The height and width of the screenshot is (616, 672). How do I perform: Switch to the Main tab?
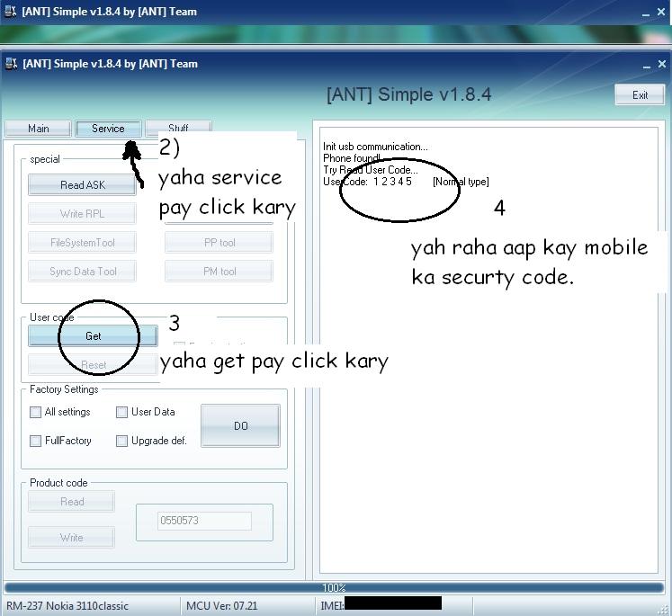coord(38,129)
